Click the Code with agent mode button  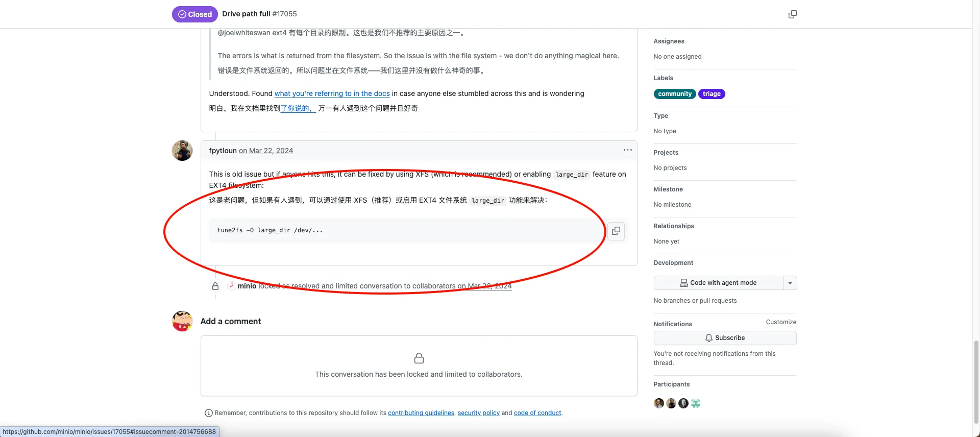pyautogui.click(x=718, y=283)
